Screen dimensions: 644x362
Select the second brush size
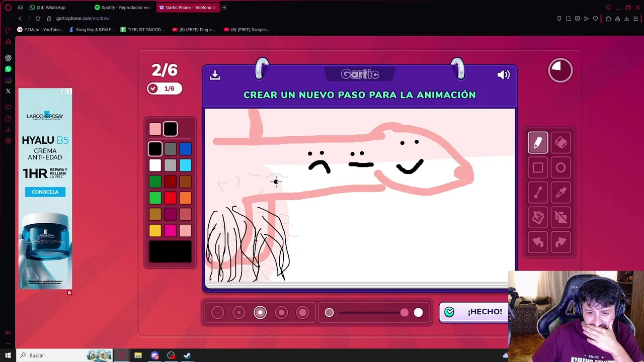(x=239, y=313)
